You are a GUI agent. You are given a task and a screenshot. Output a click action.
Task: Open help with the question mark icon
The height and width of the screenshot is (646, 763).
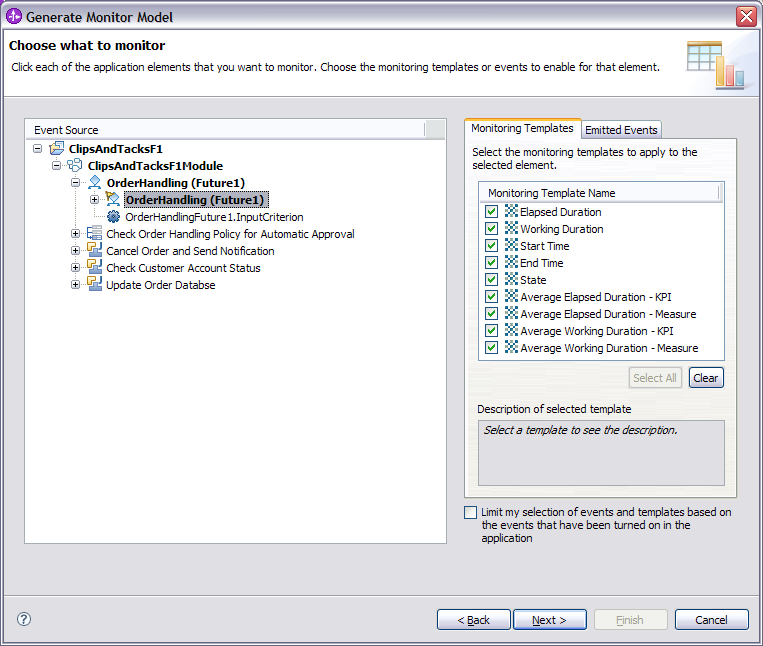[24, 619]
